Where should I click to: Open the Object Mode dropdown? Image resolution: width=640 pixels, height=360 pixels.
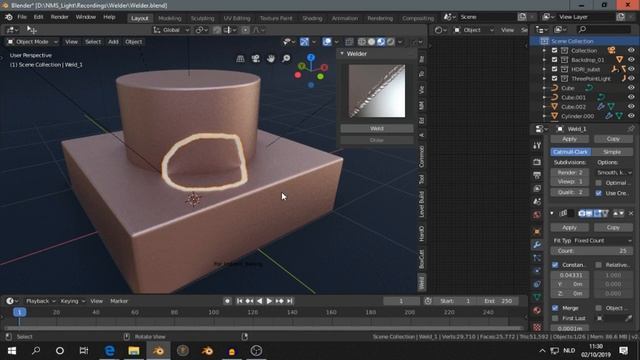click(32, 42)
